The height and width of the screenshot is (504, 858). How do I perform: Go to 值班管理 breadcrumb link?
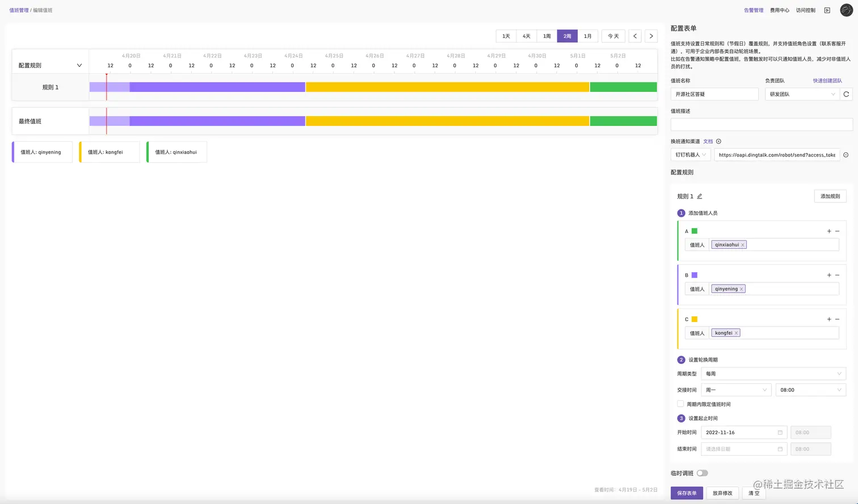19,10
